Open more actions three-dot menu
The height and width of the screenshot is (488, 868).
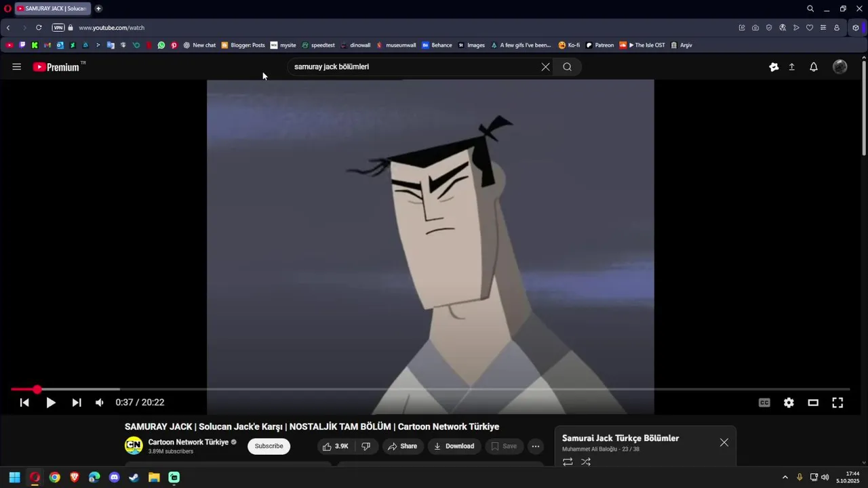point(536,446)
